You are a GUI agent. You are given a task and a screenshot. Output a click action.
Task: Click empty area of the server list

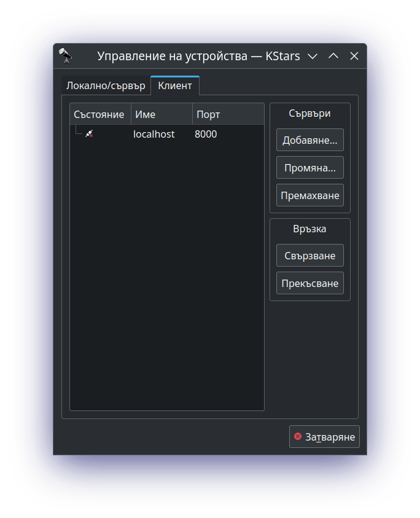coord(166,277)
